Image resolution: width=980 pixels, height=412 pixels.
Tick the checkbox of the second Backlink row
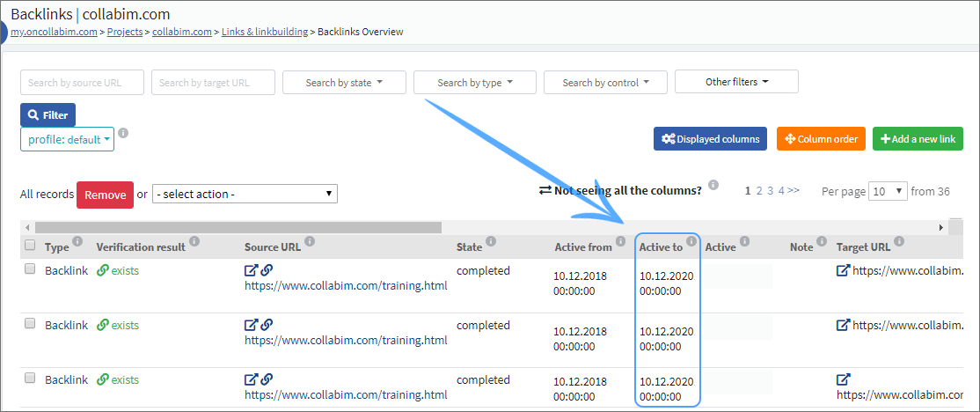pos(29,323)
